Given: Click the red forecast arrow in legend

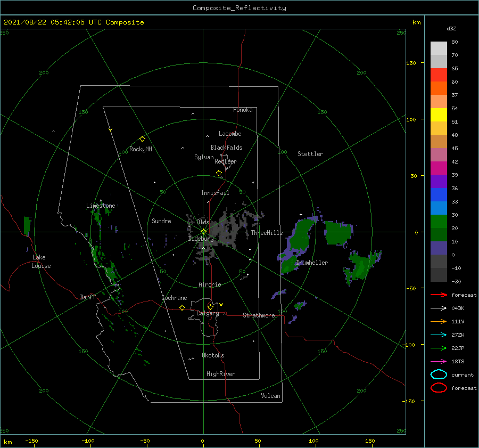Looking at the screenshot, I should (x=439, y=295).
